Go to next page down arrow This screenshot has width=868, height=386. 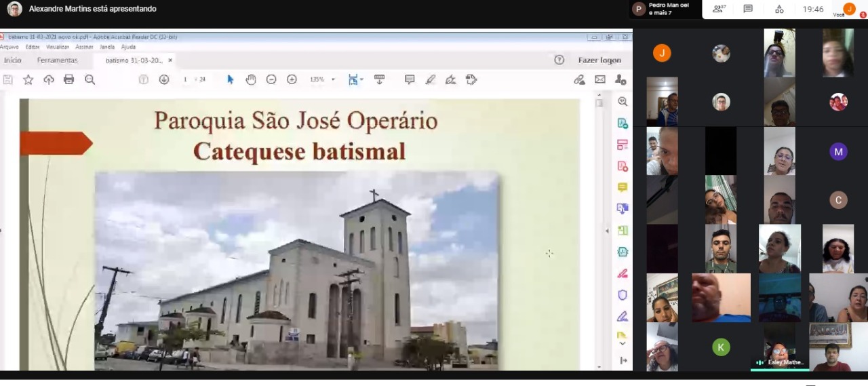(163, 79)
